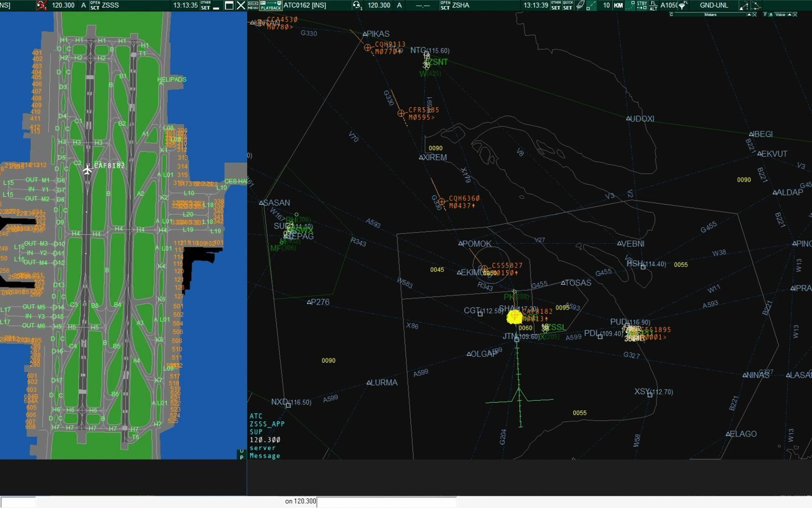Screen dimensions: 812x508
Task: Close the Voice panel
Action: (795, 15)
